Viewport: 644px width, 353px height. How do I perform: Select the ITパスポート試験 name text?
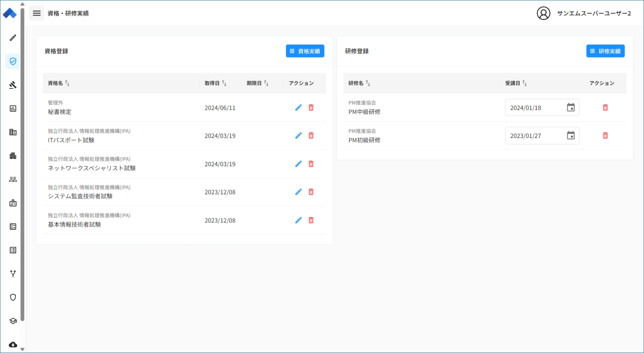coord(71,140)
